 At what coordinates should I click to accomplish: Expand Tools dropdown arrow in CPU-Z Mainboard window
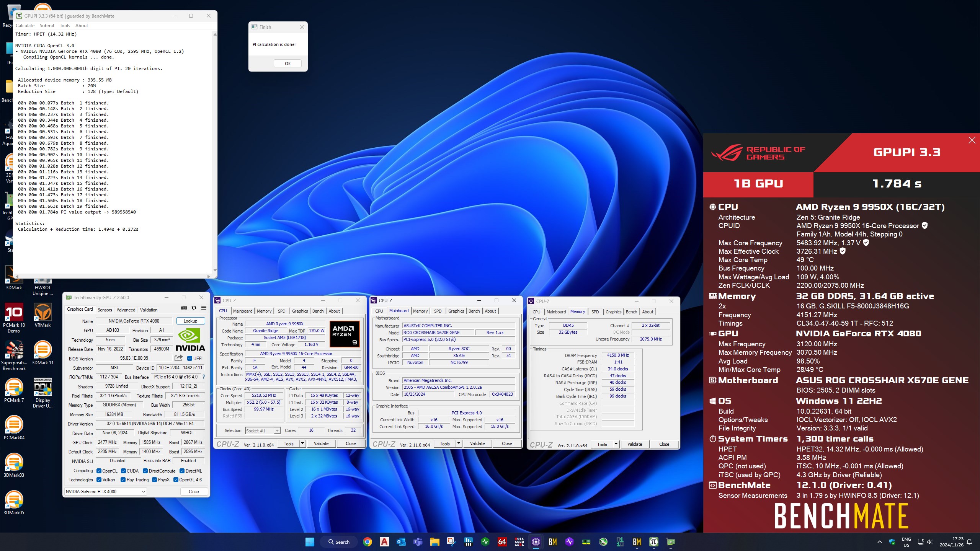(x=459, y=443)
